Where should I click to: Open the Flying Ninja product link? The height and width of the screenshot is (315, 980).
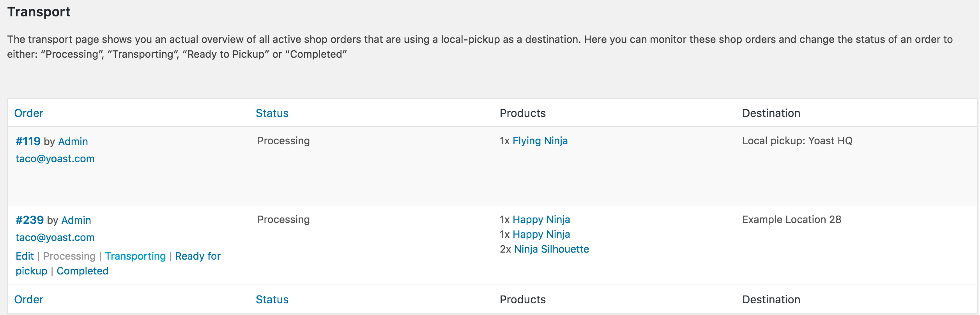540,141
